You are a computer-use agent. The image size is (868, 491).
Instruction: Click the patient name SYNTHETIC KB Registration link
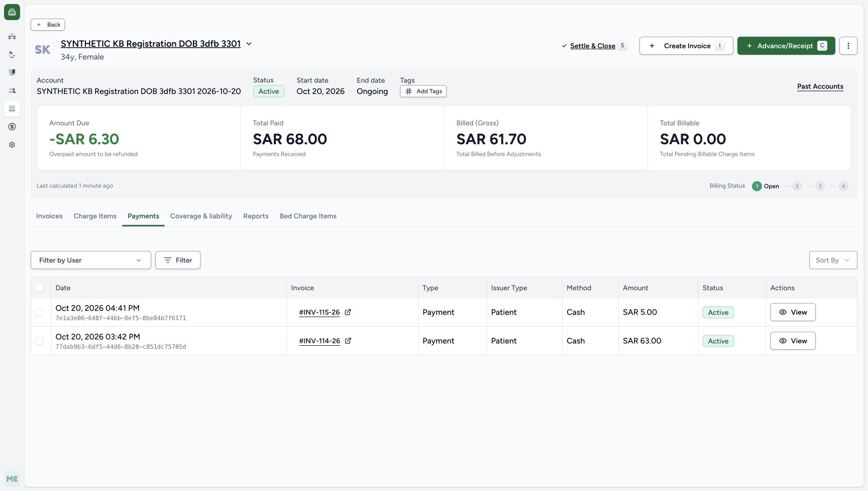(151, 44)
